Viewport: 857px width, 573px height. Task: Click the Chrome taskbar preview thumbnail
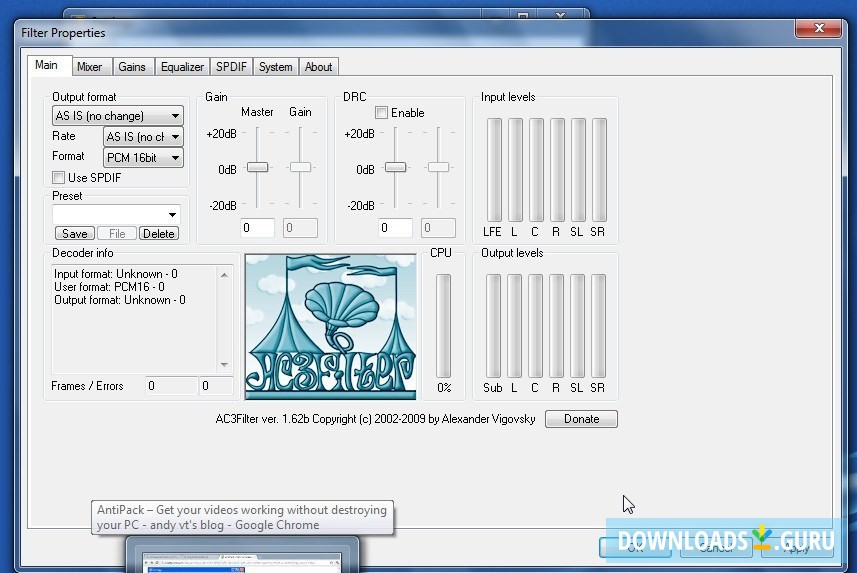click(242, 556)
